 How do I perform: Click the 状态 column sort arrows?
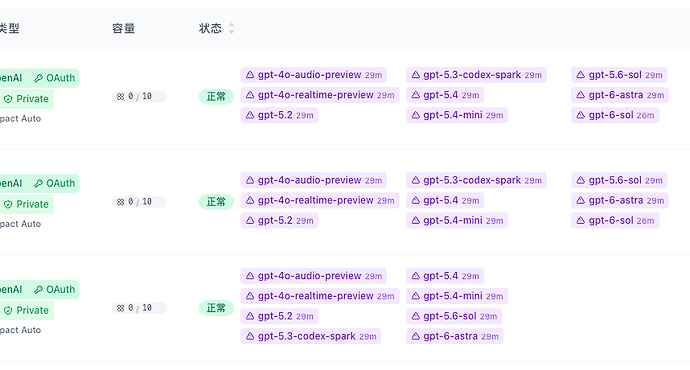pyautogui.click(x=231, y=29)
